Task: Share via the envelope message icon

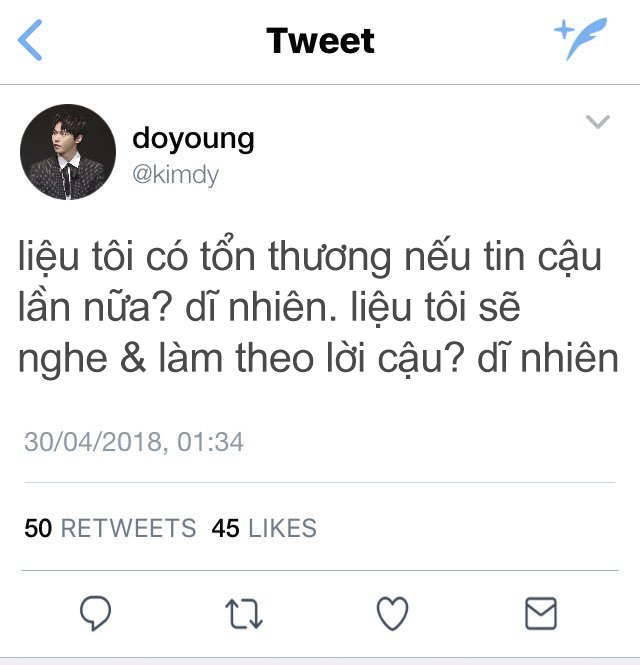Action: 541,613
